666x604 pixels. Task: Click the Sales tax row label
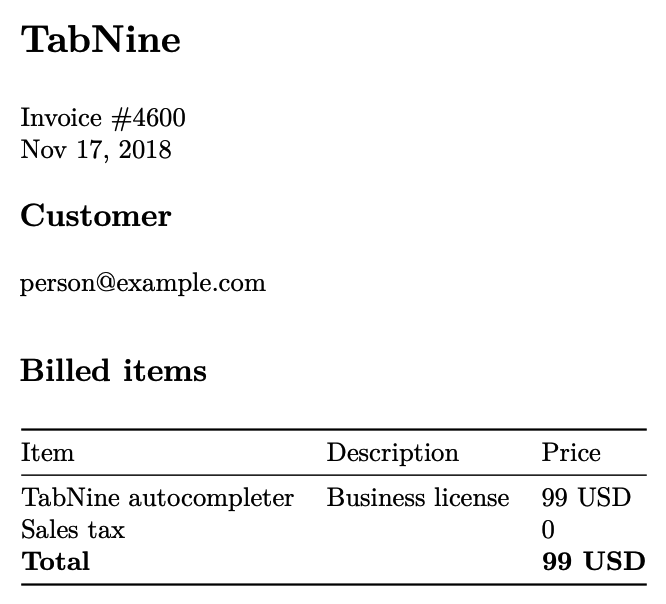(73, 530)
